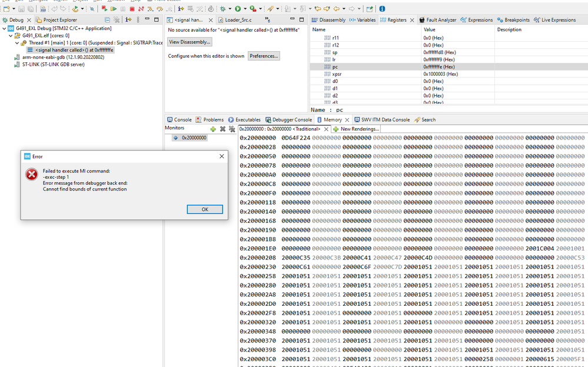Toggle Instruction Stepping Mode in main toolbar
This screenshot has height=367, width=588.
[x=181, y=9]
